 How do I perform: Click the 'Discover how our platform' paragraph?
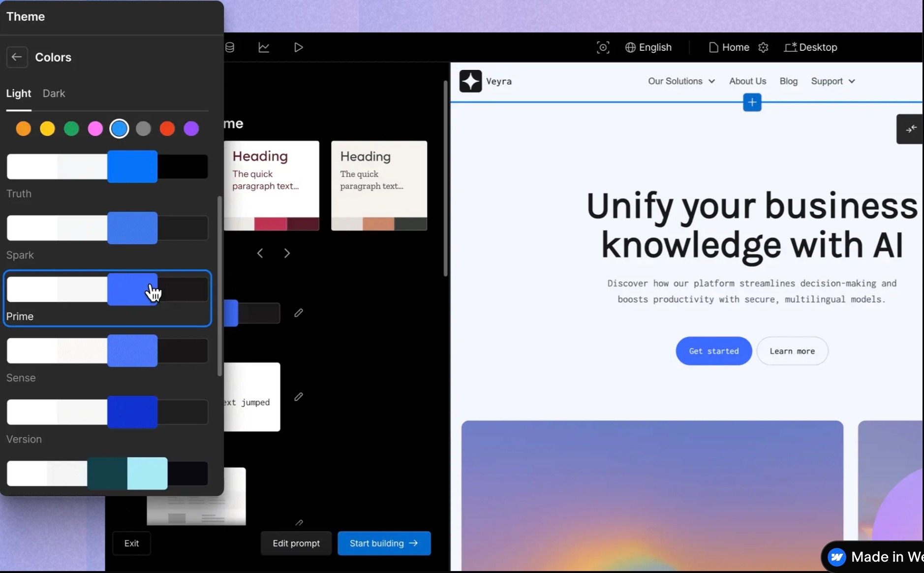pos(752,291)
